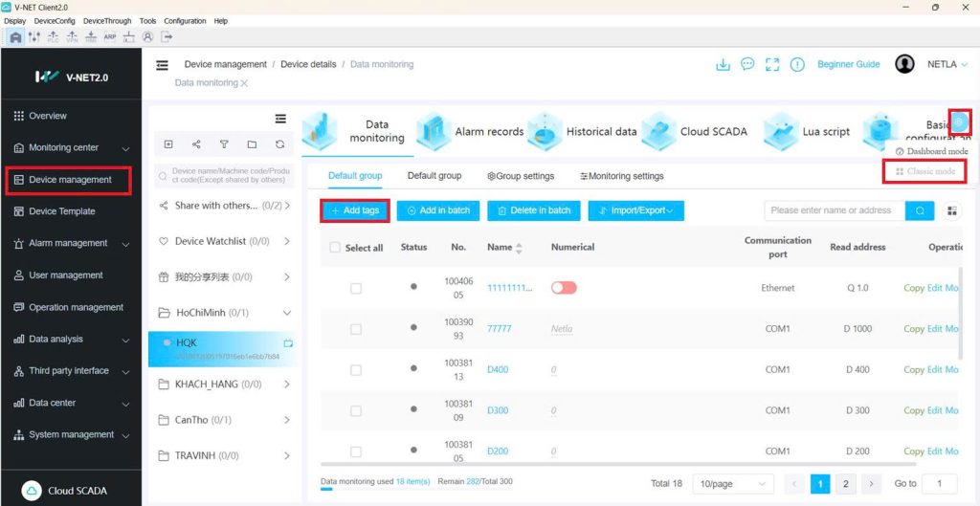Click the ARP toolbar icon
This screenshot has width=980, height=506.
[110, 37]
